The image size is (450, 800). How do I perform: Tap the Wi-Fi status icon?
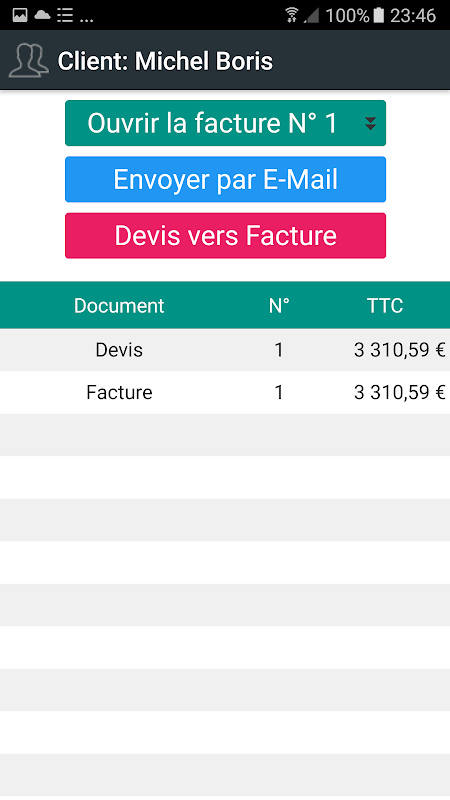point(292,15)
